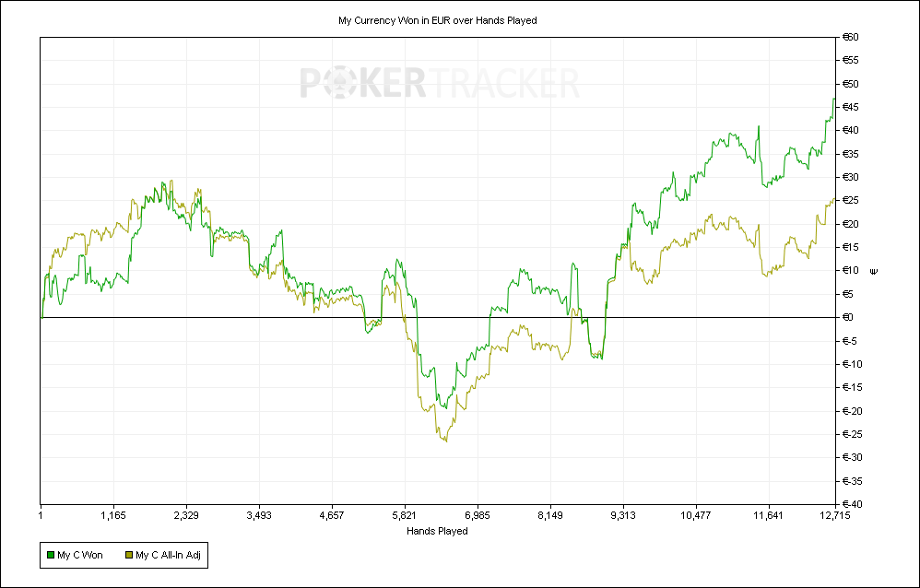Viewport: 920px width, 588px height.
Task: Click the €-15 y-axis label
Action: point(852,387)
